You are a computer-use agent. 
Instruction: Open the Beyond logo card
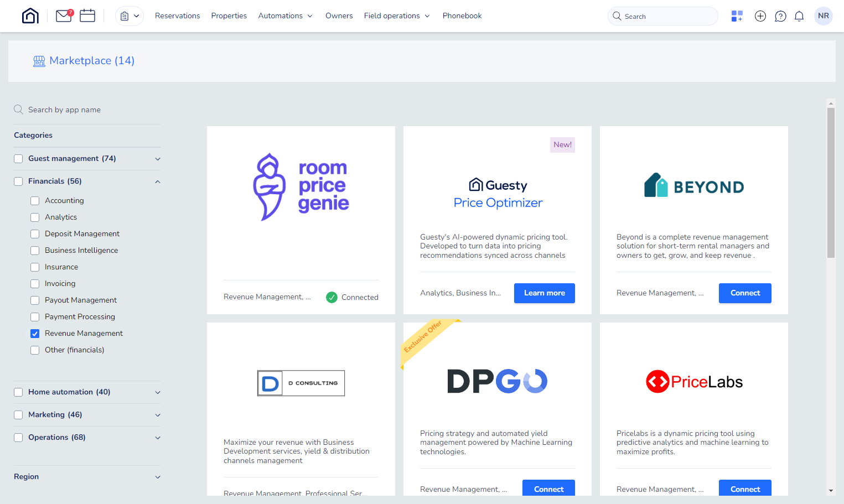(694, 185)
